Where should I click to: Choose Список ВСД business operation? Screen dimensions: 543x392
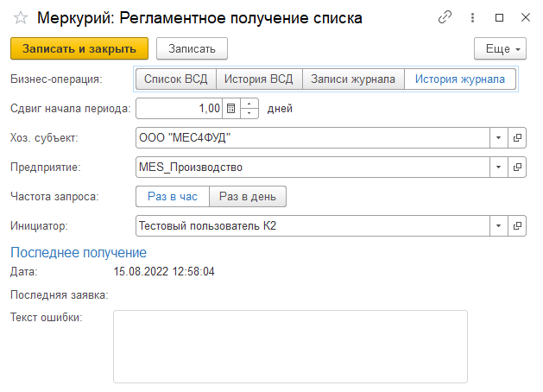[175, 79]
